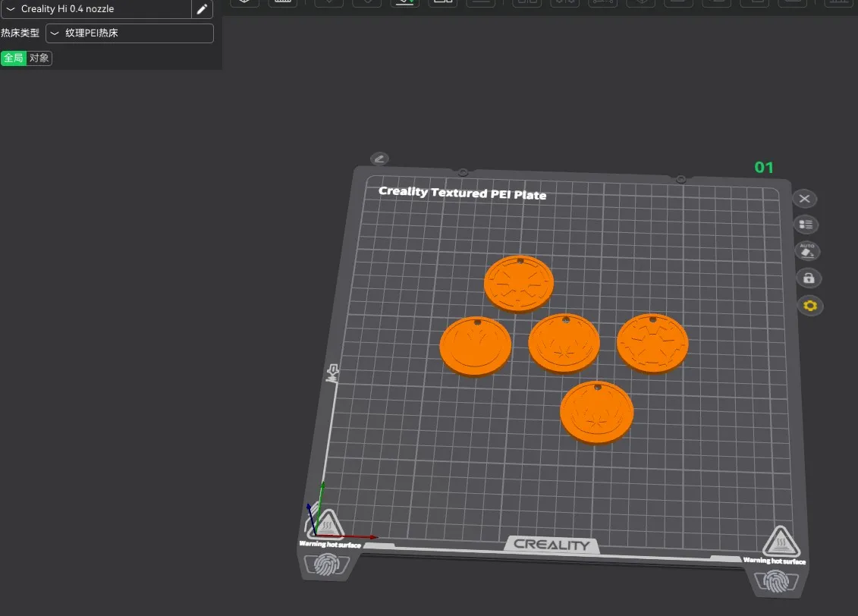This screenshot has width=858, height=616.
Task: Open plate settings with the yellow gear icon
Action: (809, 306)
